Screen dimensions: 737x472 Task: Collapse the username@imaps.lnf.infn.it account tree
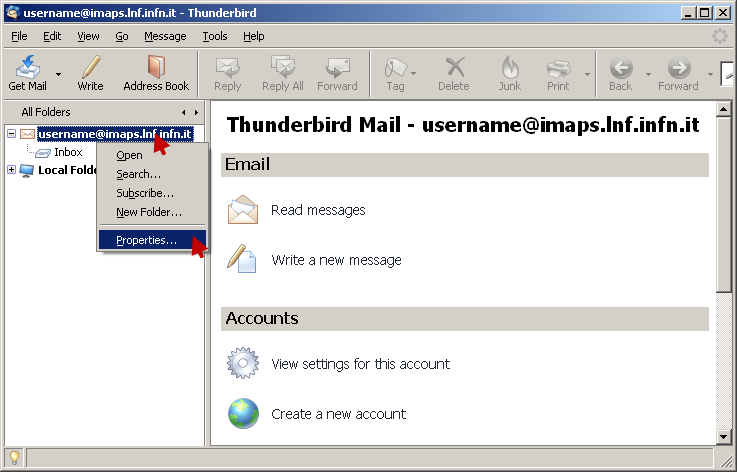12,134
